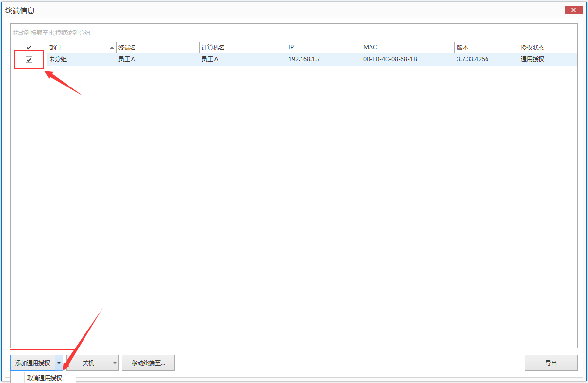
Task: Sort by the 计算机名 column header
Action: (243, 47)
